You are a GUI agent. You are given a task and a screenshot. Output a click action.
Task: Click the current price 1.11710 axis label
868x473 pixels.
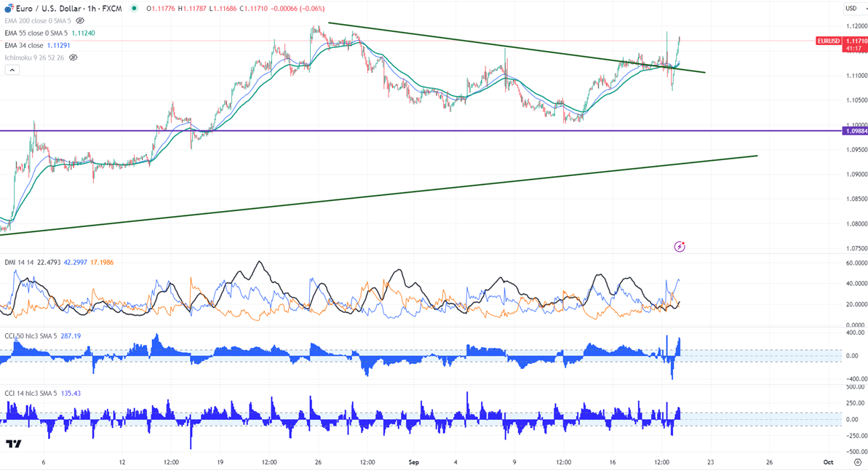[856, 41]
